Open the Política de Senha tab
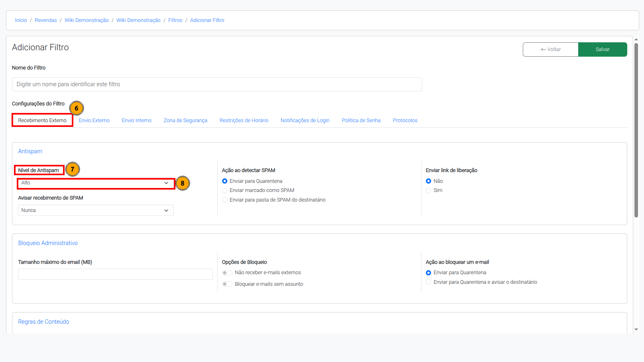This screenshot has width=644, height=362. click(361, 121)
